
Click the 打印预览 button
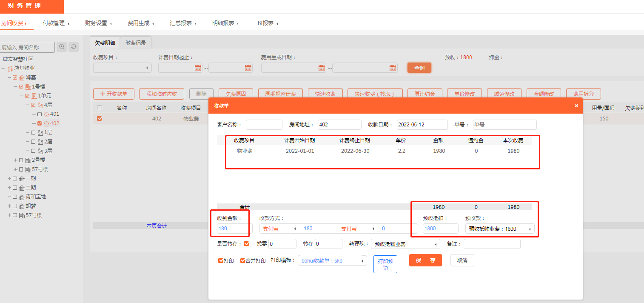click(x=385, y=264)
